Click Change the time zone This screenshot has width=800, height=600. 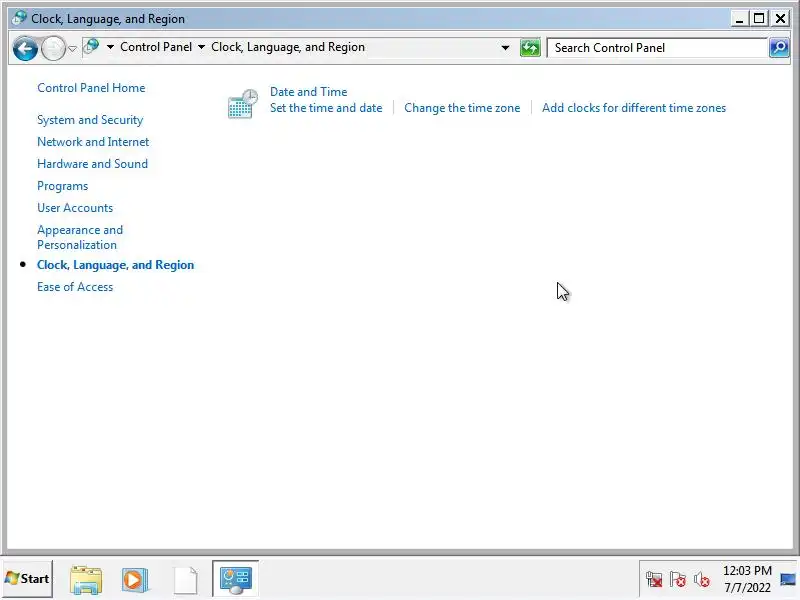pyautogui.click(x=462, y=108)
